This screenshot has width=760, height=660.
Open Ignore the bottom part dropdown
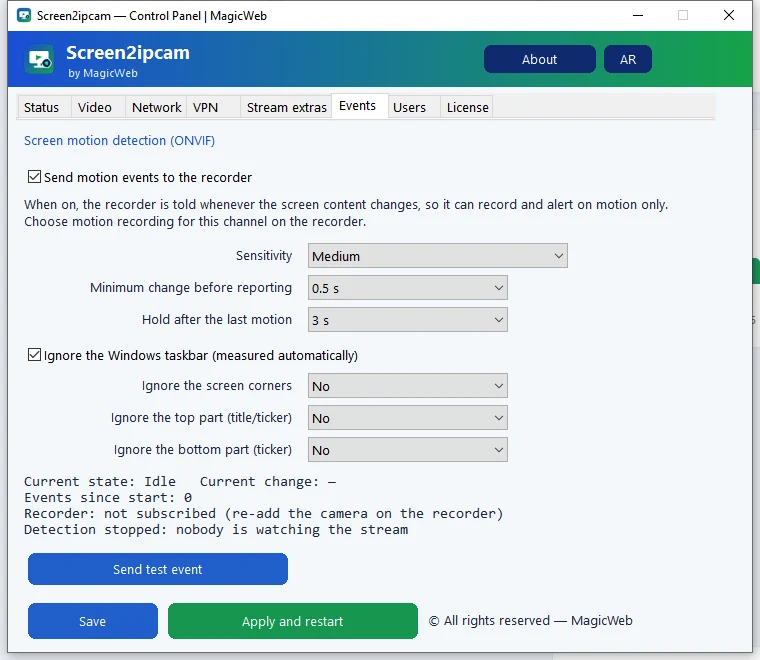[408, 450]
